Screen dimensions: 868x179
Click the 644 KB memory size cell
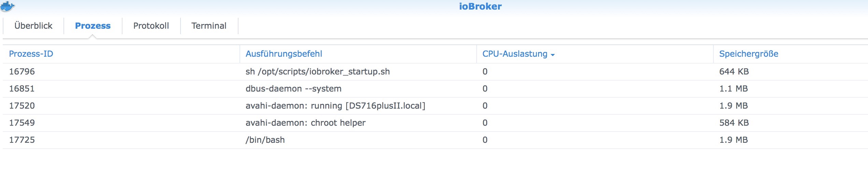pos(734,72)
